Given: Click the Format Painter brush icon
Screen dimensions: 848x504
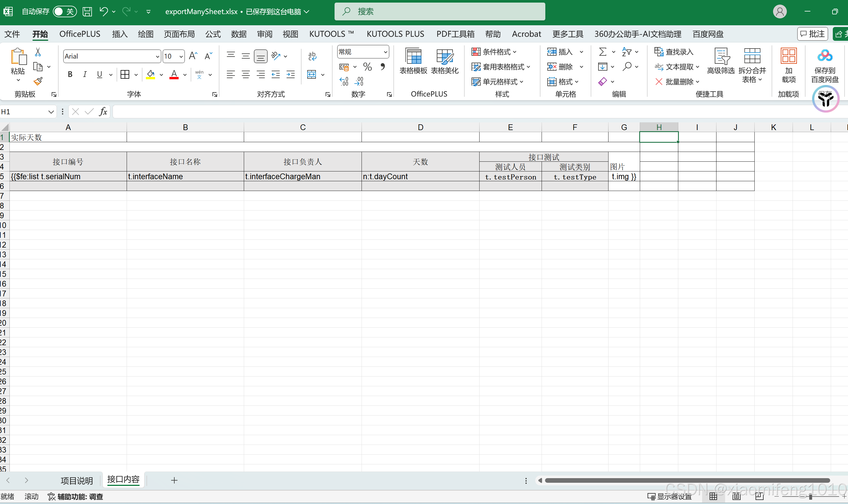Looking at the screenshot, I should pos(38,81).
